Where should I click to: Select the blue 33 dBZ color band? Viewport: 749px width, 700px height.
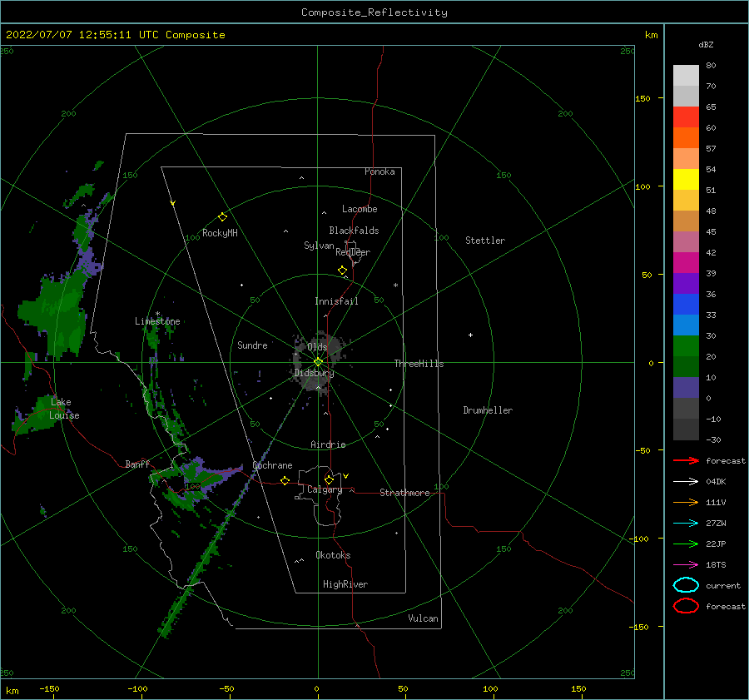(686, 304)
